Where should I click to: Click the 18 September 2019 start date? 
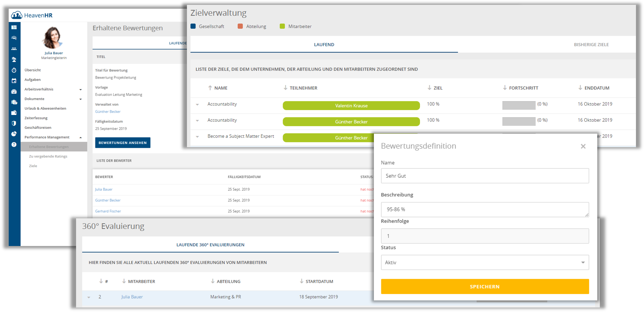pyautogui.click(x=318, y=297)
